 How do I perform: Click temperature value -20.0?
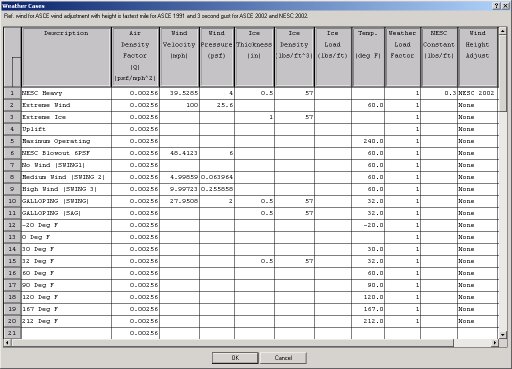pos(368,225)
